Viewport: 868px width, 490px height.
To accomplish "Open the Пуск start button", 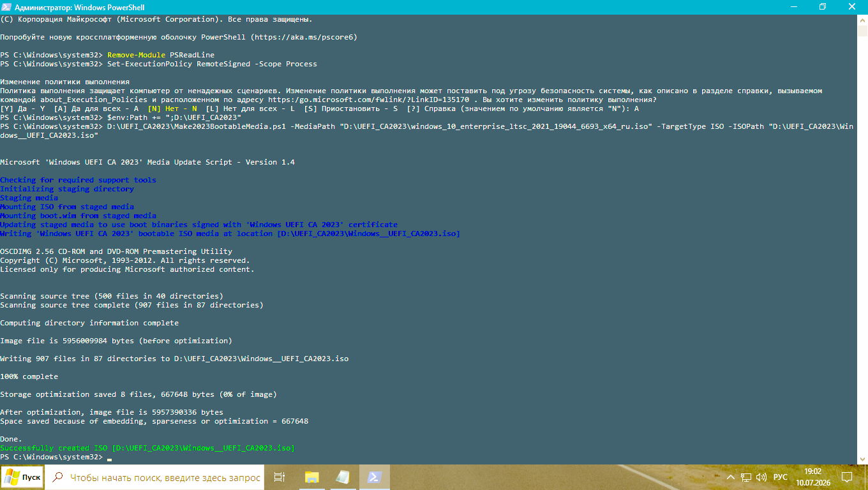I will 22,477.
